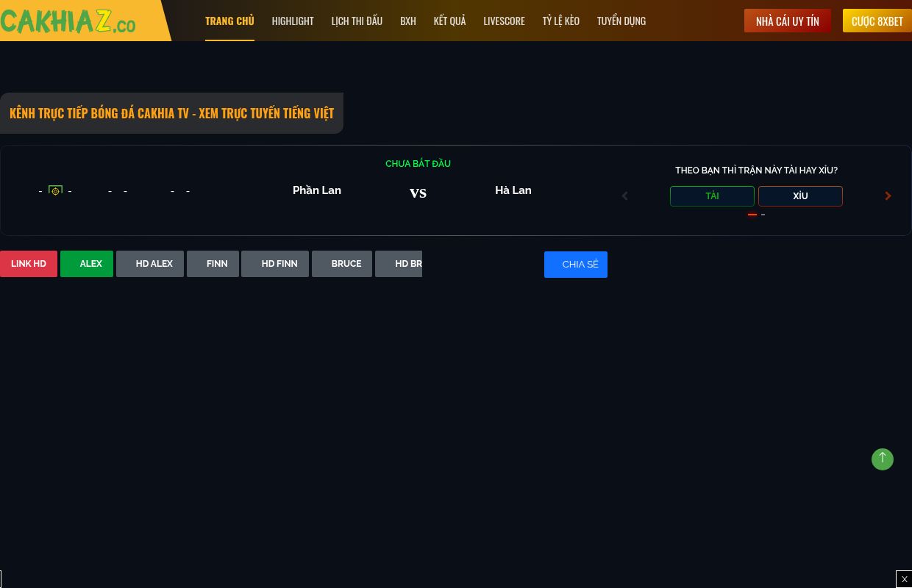This screenshot has width=912, height=588.
Task: Click the Nhà Cái Uy Tín button
Action: pos(788,21)
